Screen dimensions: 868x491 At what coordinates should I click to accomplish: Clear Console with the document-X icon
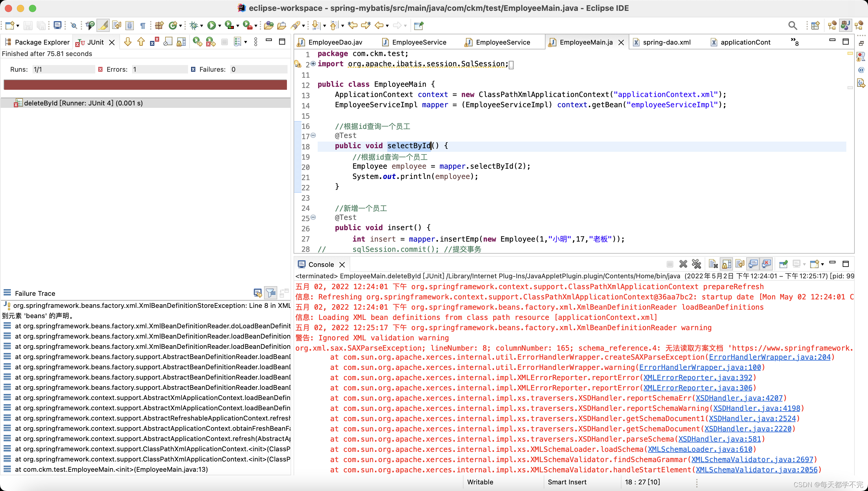713,264
